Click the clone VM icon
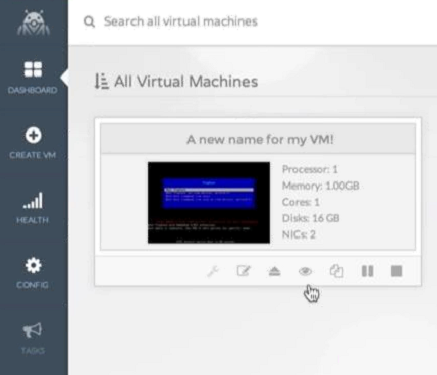Screen dimensions: 437x375 pyautogui.click(x=336, y=271)
